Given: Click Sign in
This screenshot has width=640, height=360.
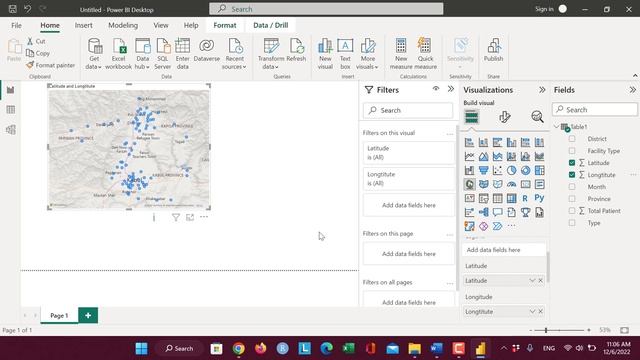Looking at the screenshot, I should click(544, 9).
